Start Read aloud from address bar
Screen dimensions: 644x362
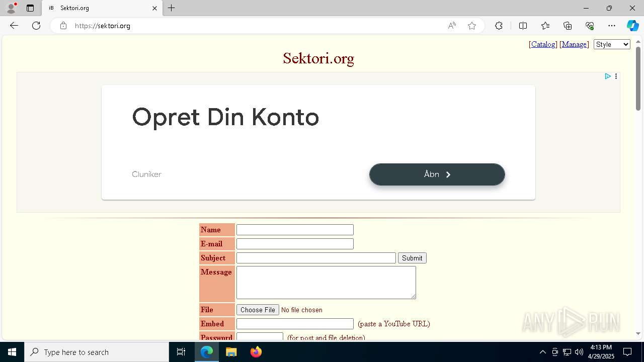pos(452,26)
